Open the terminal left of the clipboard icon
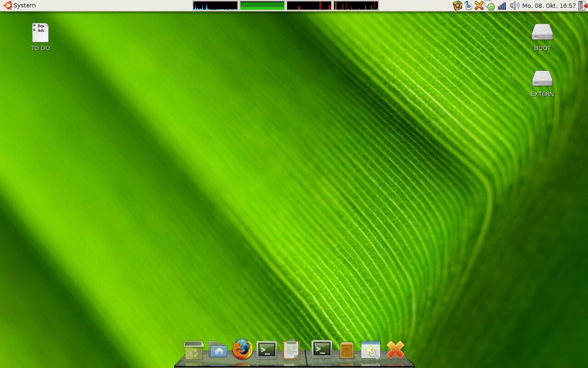The image size is (588, 368). click(x=266, y=350)
